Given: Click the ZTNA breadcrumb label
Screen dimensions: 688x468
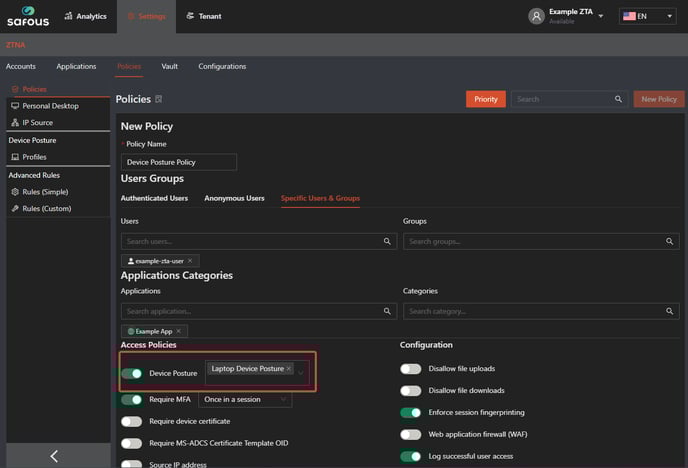Looking at the screenshot, I should click(15, 45).
